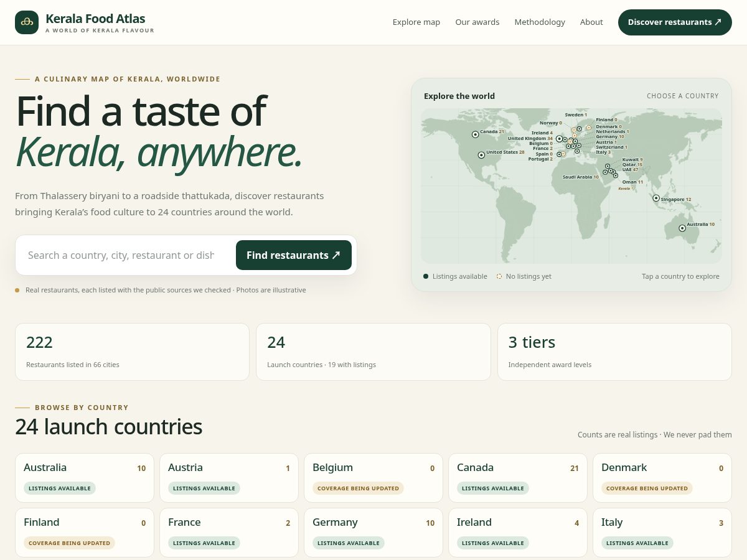
Task: Click the 'Norway 0' map label
Action: 551,123
